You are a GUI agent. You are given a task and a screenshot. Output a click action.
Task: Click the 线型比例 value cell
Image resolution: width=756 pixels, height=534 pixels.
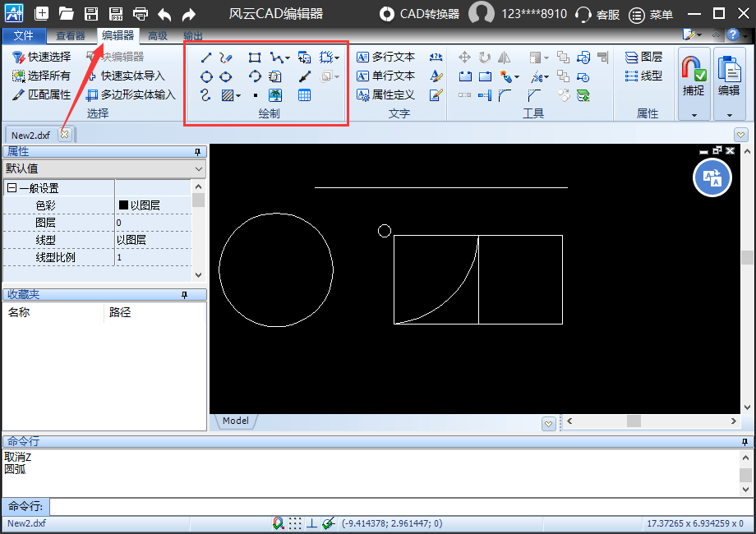pyautogui.click(x=154, y=257)
